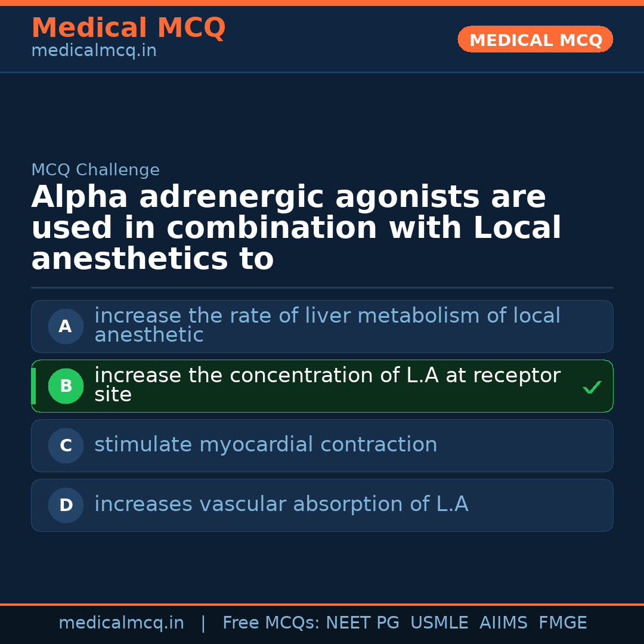Screen dimensions: 644x644
Task: Click the Medical MCQ header title
Action: click(128, 28)
